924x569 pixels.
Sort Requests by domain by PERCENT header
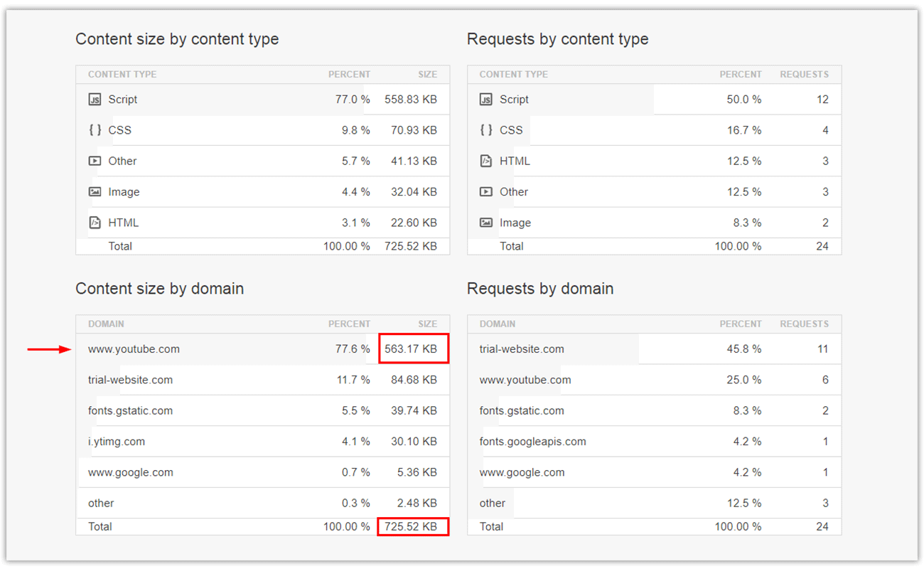(741, 324)
